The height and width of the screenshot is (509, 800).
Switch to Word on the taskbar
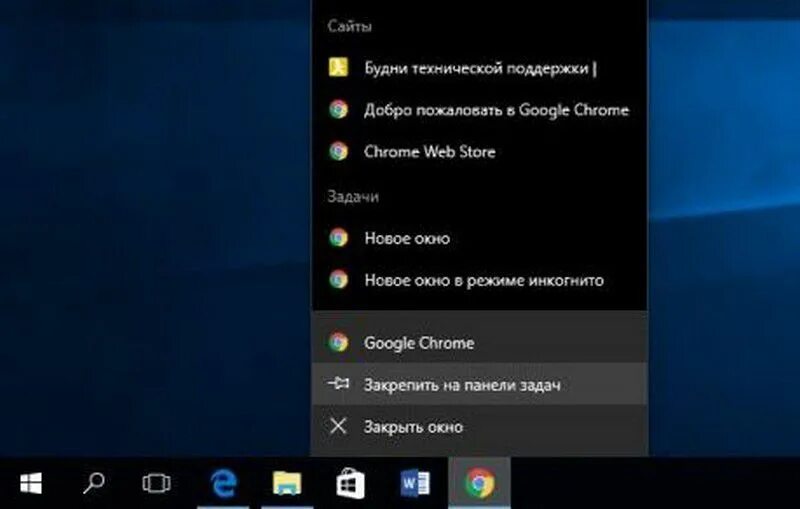pyautogui.click(x=415, y=483)
